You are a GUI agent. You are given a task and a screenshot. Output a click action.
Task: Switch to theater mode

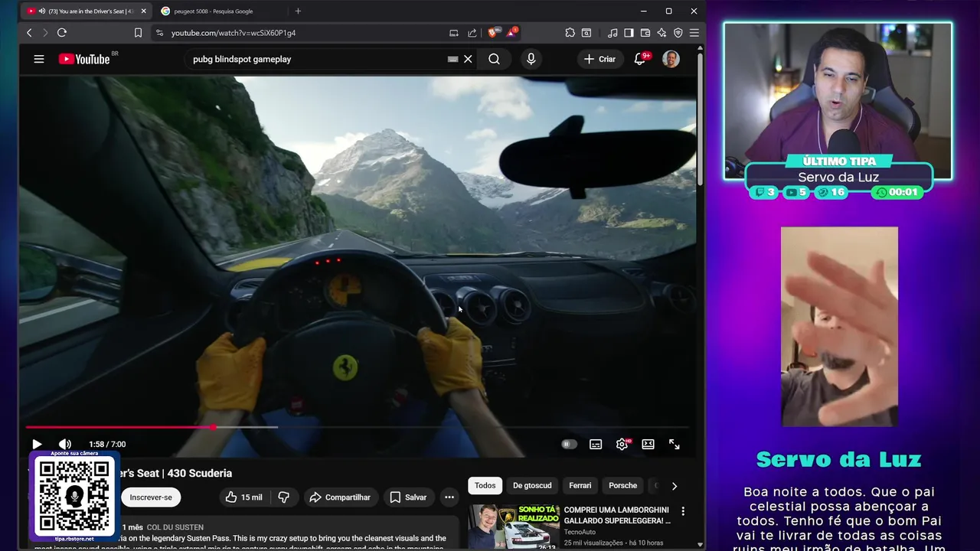click(648, 444)
